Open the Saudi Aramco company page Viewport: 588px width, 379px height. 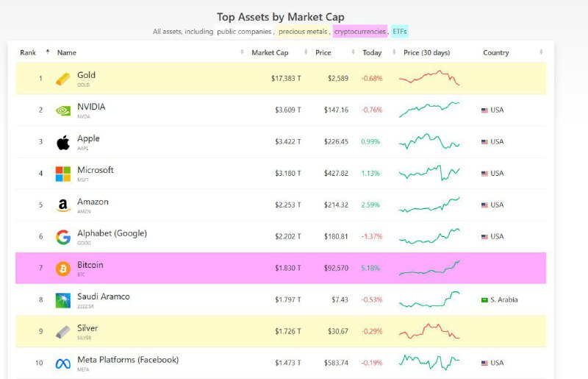[x=104, y=297]
